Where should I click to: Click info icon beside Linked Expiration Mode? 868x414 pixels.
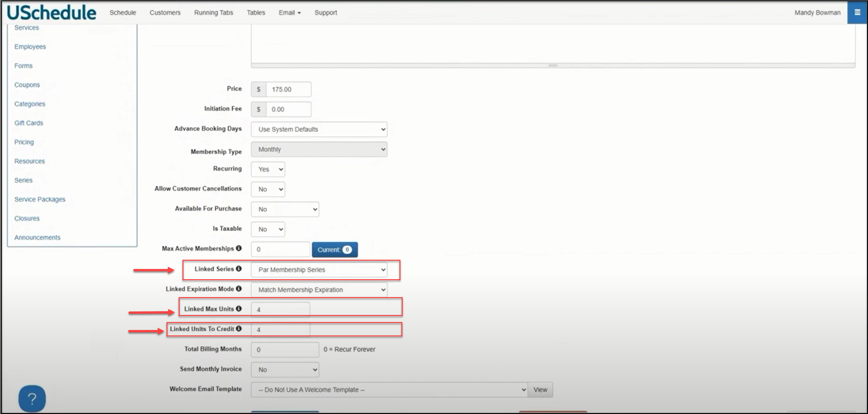(238, 289)
